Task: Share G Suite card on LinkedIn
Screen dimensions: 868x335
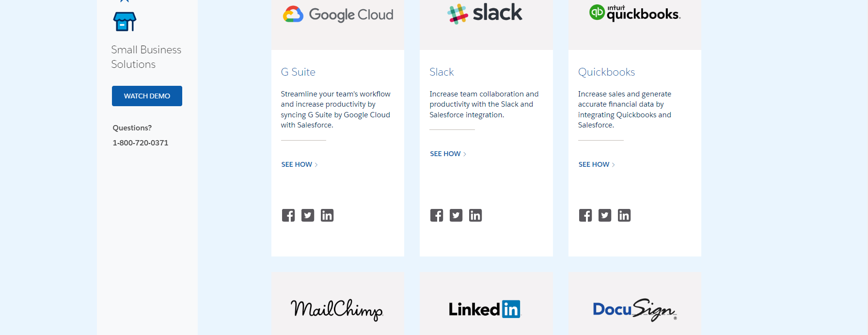Action: point(327,215)
